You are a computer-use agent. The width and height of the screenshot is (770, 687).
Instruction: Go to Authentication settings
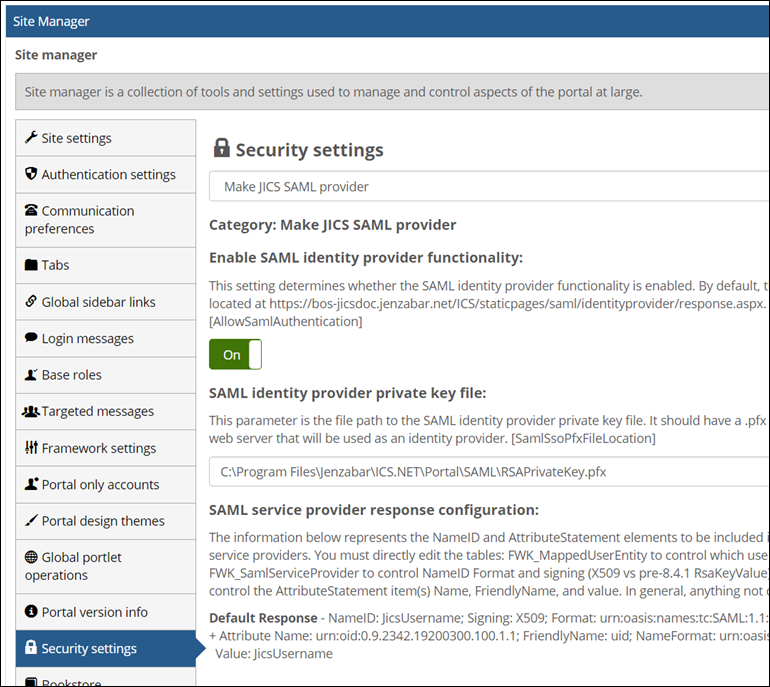click(x=106, y=174)
